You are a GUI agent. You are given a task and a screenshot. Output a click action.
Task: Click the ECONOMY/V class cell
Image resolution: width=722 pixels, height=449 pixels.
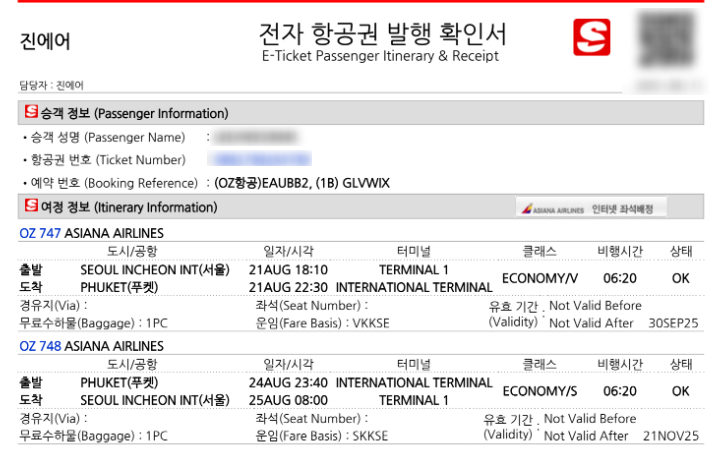tap(540, 278)
